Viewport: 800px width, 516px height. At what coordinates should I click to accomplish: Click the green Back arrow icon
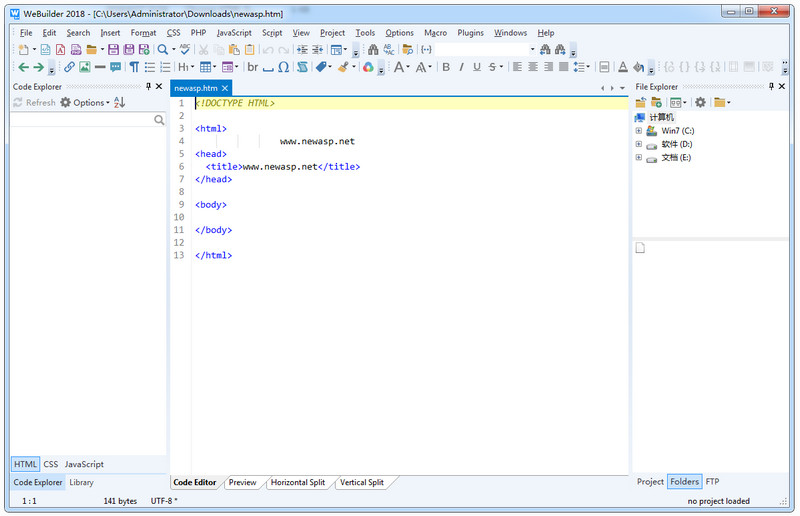click(x=23, y=67)
